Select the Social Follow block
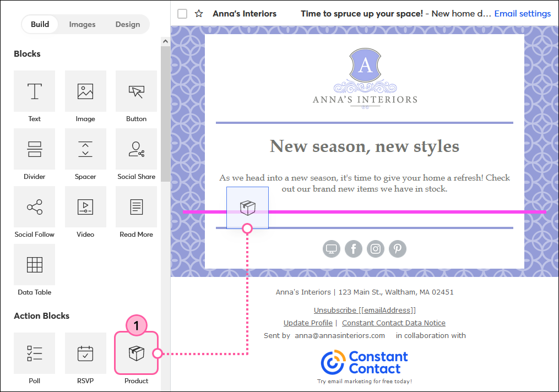 35,206
